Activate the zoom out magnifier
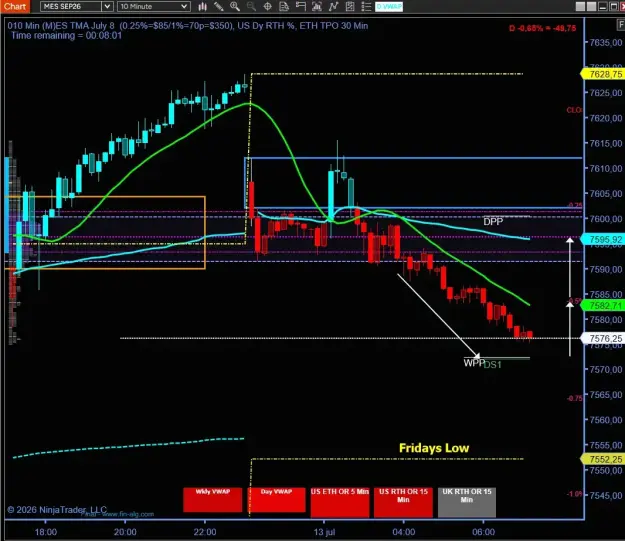This screenshot has width=625, height=541. 251,6
